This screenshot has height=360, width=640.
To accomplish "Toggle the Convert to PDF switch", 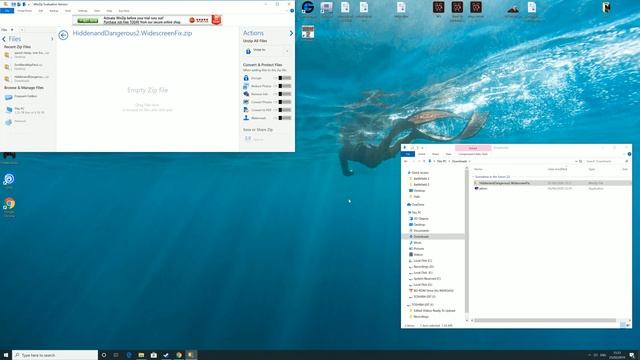I will [x=285, y=110].
